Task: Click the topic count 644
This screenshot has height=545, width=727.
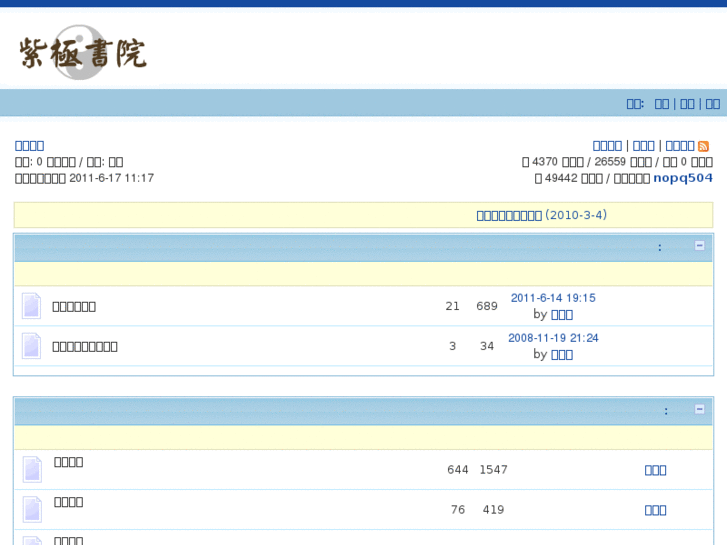Action: pyautogui.click(x=458, y=469)
